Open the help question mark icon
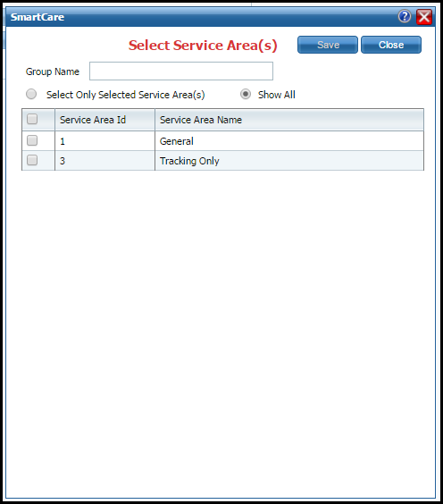Screen dimensions: 443x504 404,16
